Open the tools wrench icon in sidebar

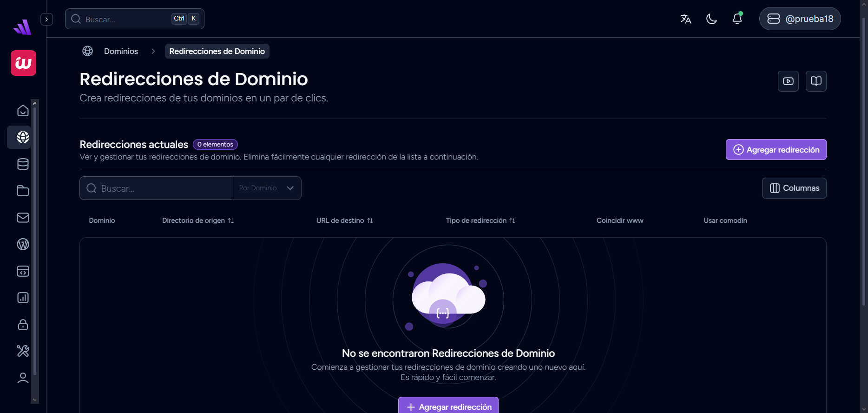coord(23,351)
